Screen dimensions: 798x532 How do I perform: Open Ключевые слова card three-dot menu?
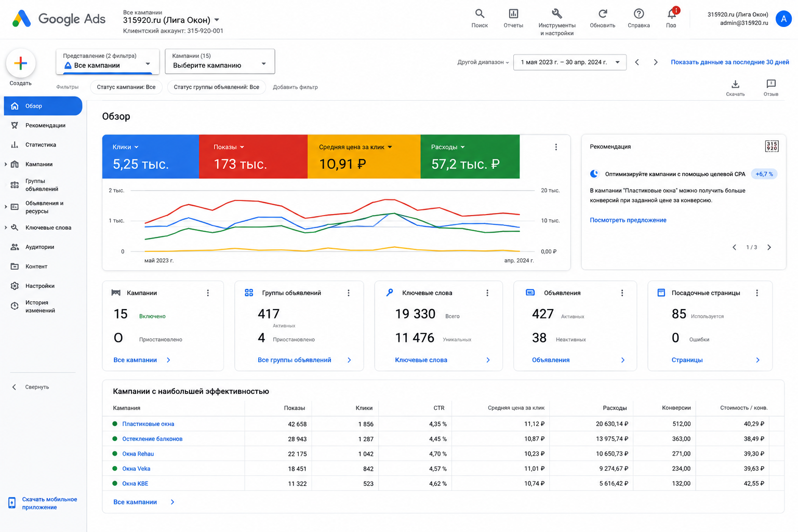coord(487,293)
